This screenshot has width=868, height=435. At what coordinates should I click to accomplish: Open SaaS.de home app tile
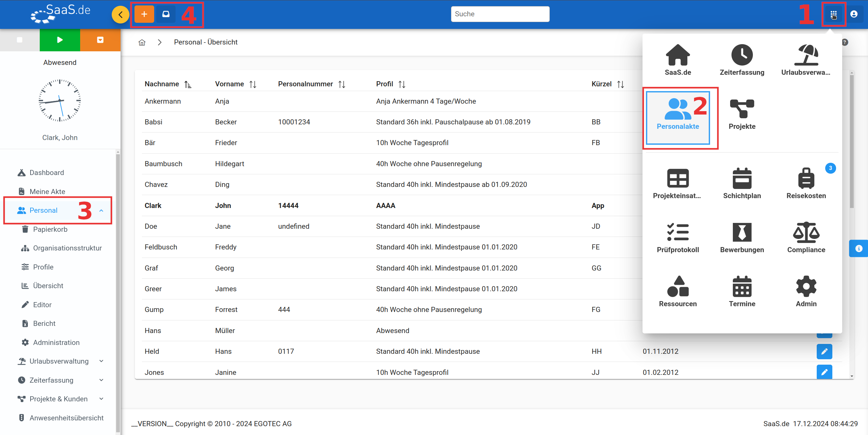click(678, 60)
